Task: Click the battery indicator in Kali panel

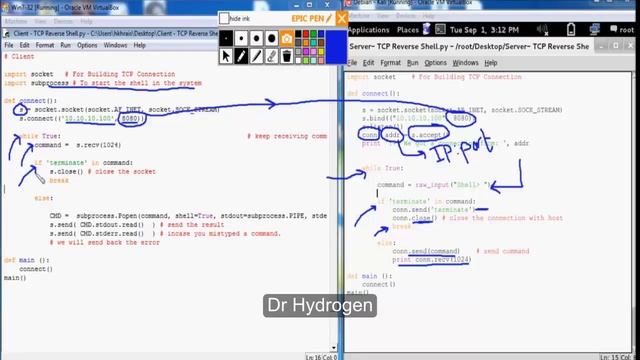Action: point(571,29)
